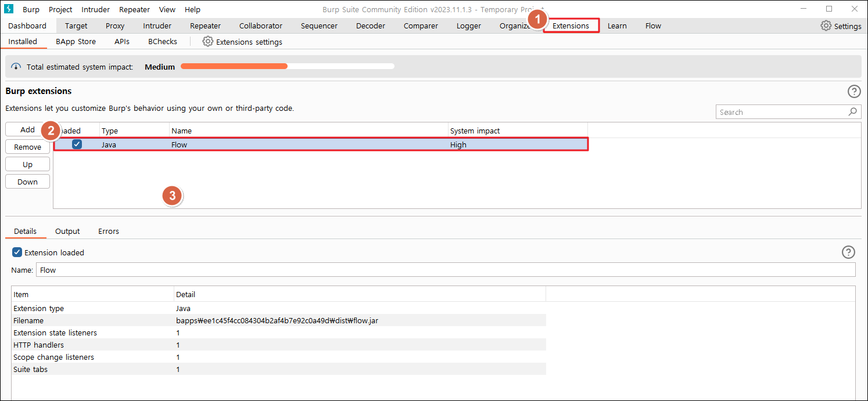This screenshot has height=401, width=868.
Task: Click the Extensions settings gear icon
Action: (207, 42)
